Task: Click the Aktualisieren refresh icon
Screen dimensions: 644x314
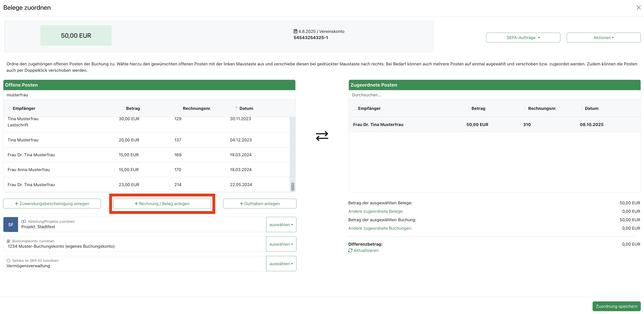Action: (350, 251)
